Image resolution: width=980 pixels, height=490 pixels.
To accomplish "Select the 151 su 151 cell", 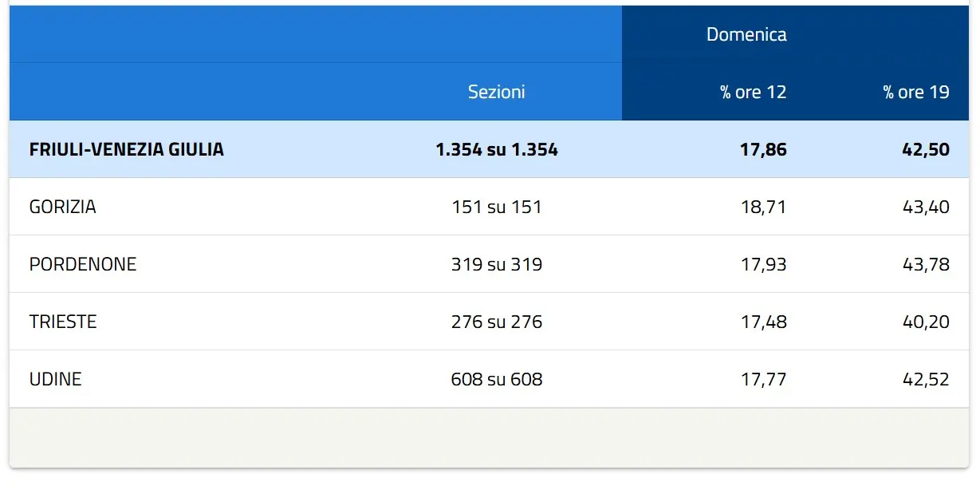I will [496, 207].
